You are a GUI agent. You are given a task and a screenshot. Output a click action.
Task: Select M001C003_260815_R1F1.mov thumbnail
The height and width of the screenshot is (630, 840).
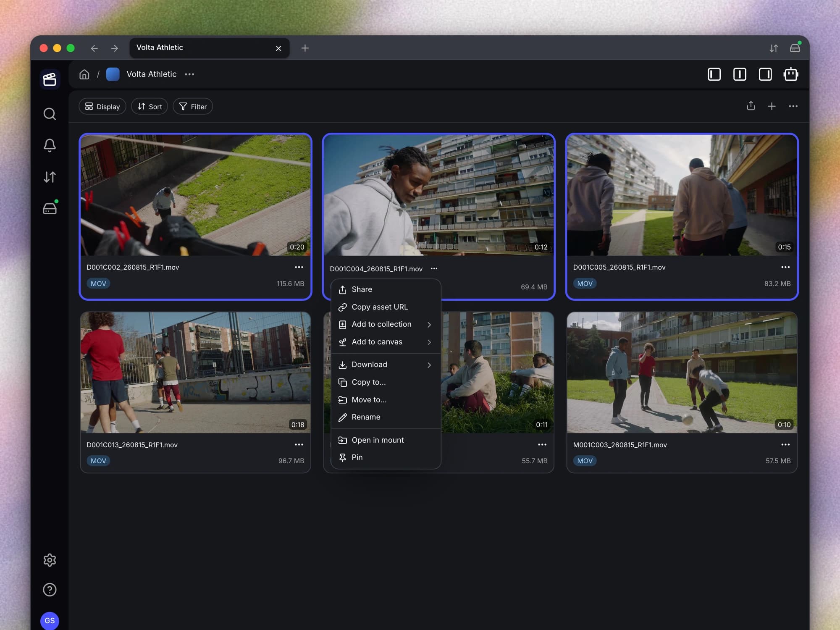point(682,373)
